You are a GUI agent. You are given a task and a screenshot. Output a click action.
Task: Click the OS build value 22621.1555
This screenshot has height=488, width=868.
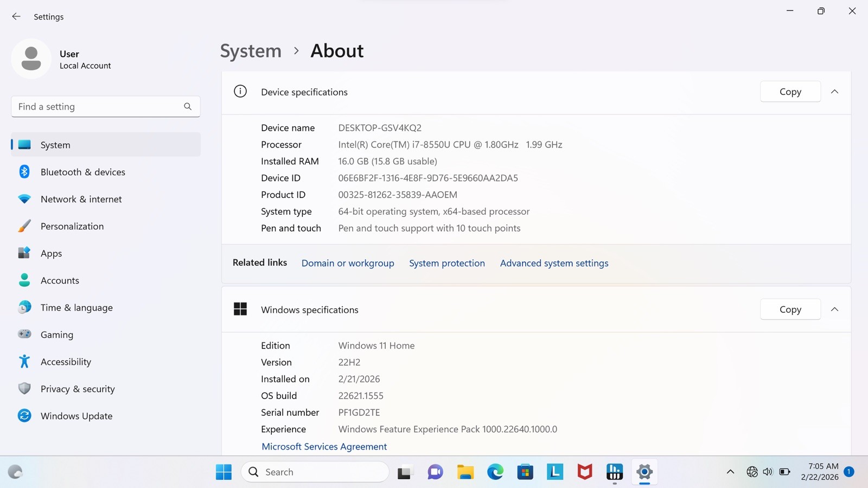pos(361,396)
